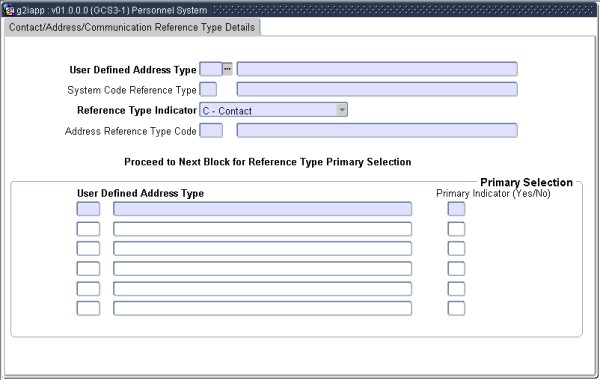Click the 'Address Reference Type Code' label
Viewport: 600px width, 380px height.
pyautogui.click(x=130, y=131)
